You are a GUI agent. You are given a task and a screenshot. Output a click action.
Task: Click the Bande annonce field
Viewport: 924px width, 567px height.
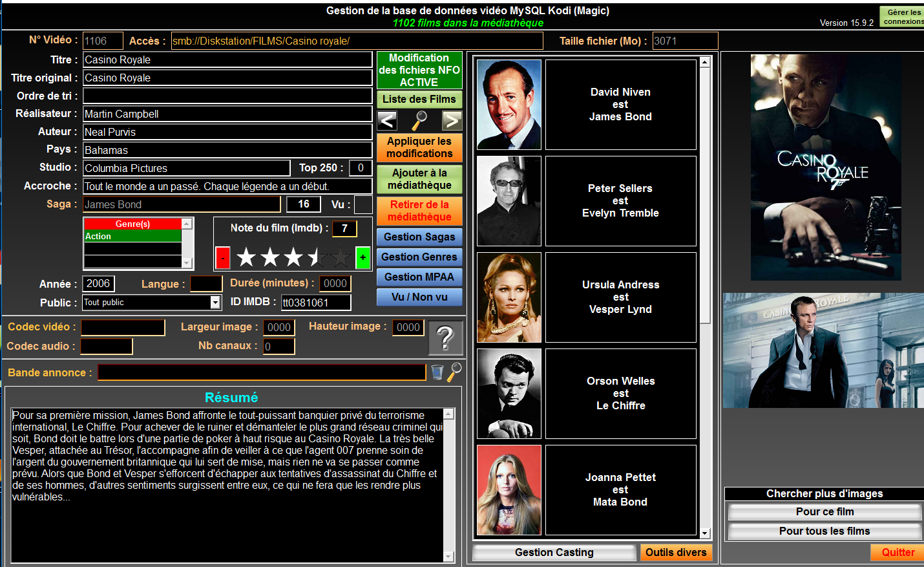[262, 372]
